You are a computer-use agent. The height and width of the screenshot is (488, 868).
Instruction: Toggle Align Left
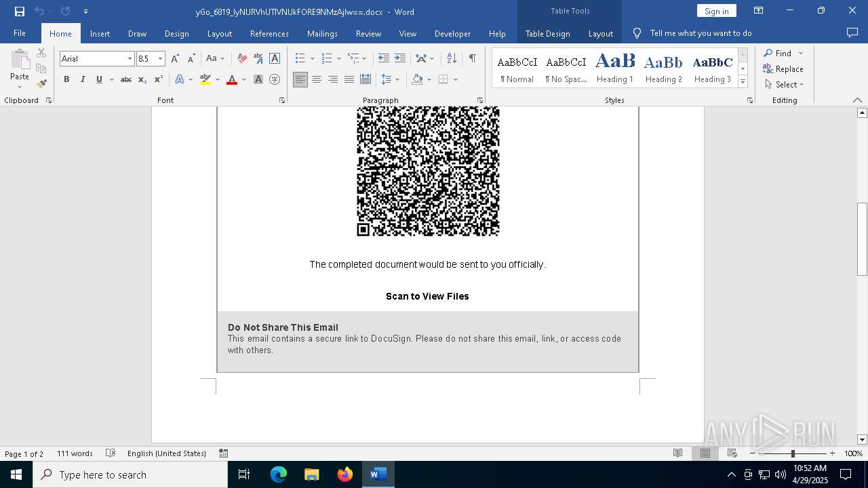click(300, 80)
